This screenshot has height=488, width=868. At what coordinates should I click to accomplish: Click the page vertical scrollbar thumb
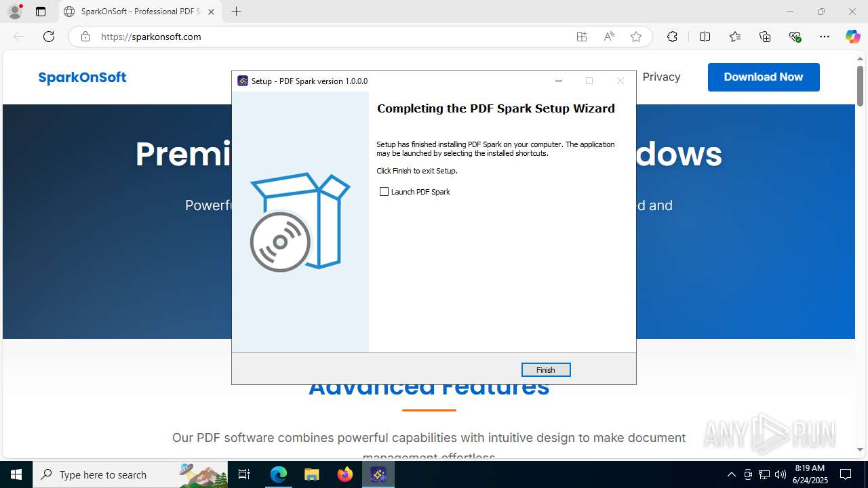[860, 85]
